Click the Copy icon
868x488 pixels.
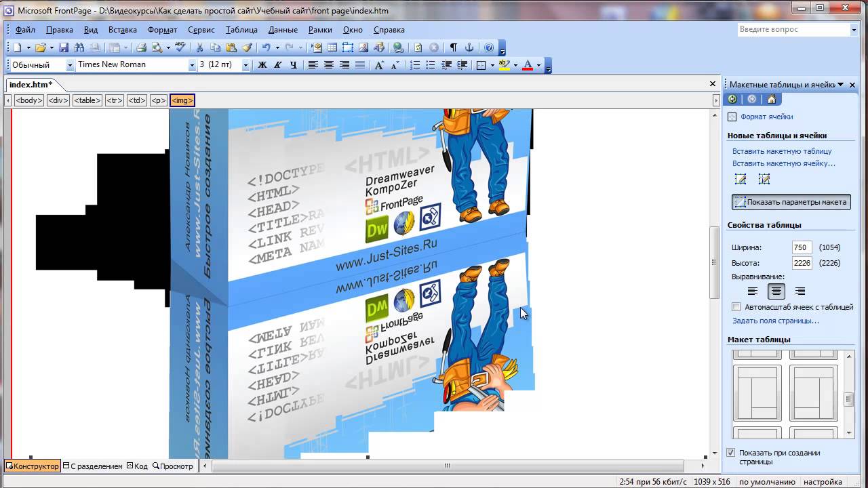pyautogui.click(x=215, y=47)
